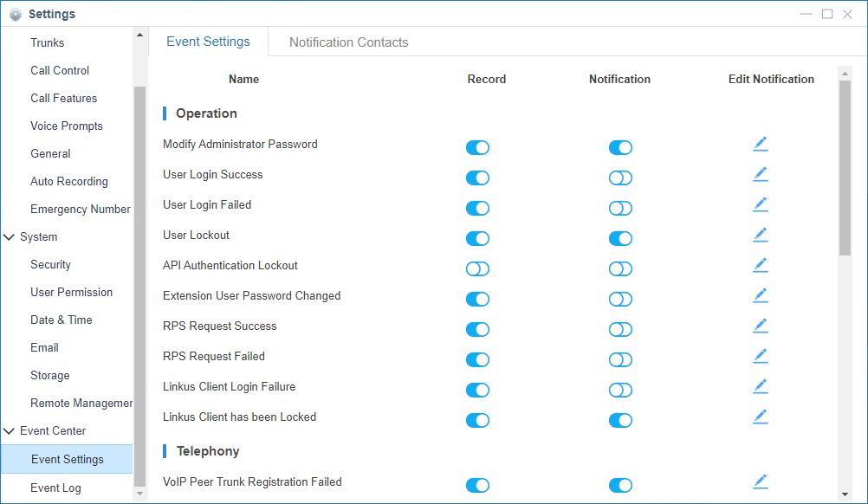This screenshot has height=504, width=868.
Task: Open Event Log in the sidebar
Action: [55, 488]
